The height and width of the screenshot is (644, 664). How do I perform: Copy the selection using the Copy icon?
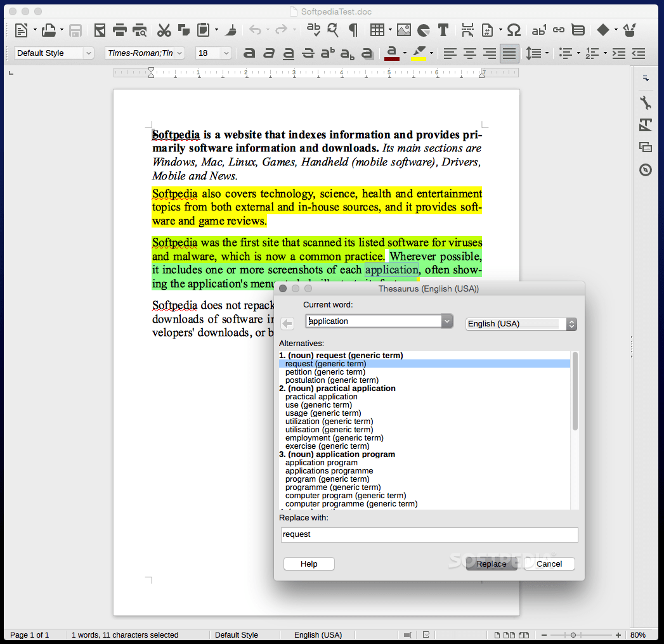click(183, 30)
